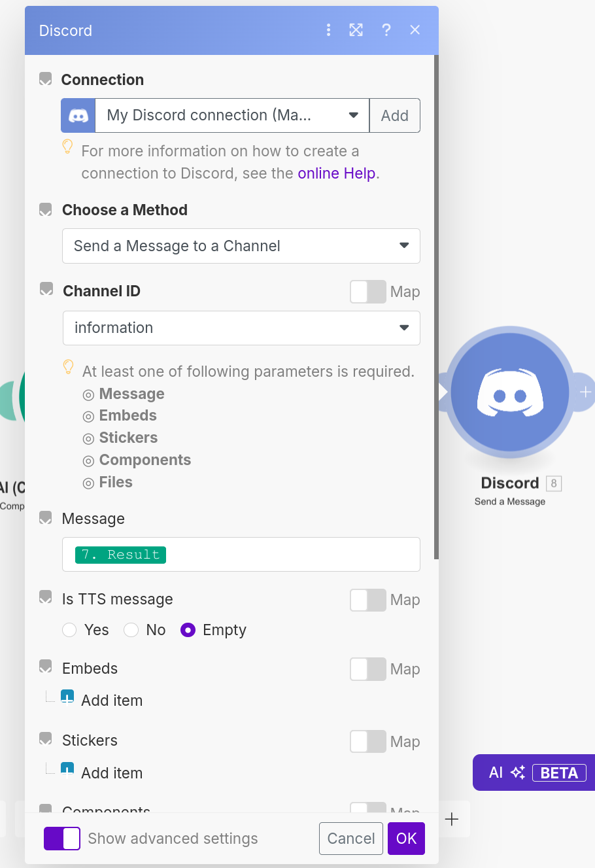
Task: Click the Add connection button
Action: pyautogui.click(x=395, y=116)
